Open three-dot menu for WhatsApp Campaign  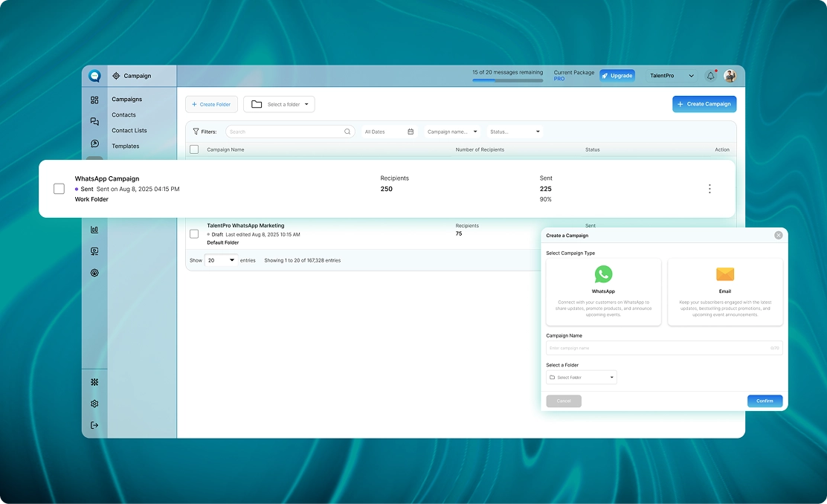coord(709,189)
